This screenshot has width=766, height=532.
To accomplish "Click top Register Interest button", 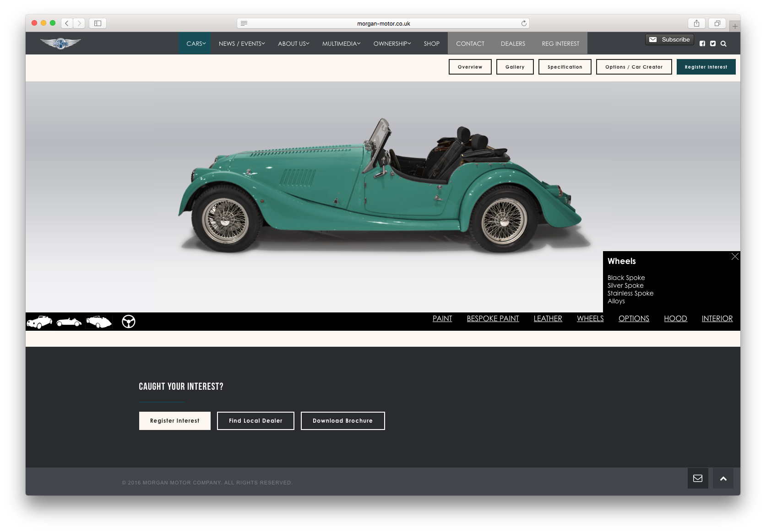I will coord(706,67).
